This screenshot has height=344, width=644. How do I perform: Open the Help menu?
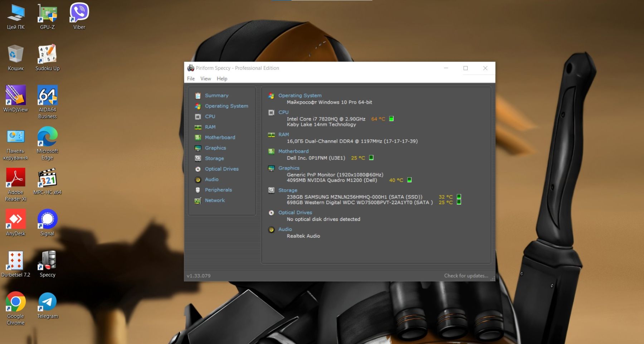222,78
